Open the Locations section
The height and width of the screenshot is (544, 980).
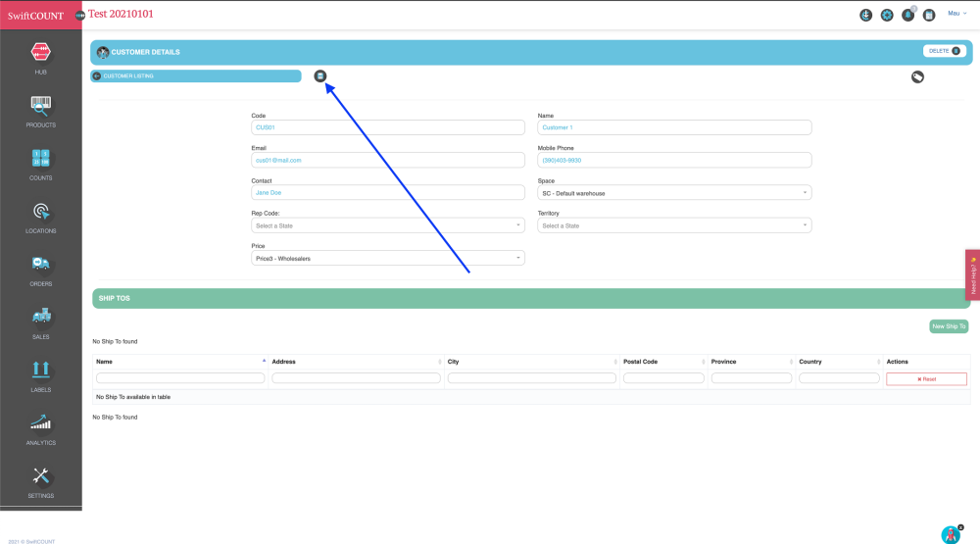click(40, 218)
